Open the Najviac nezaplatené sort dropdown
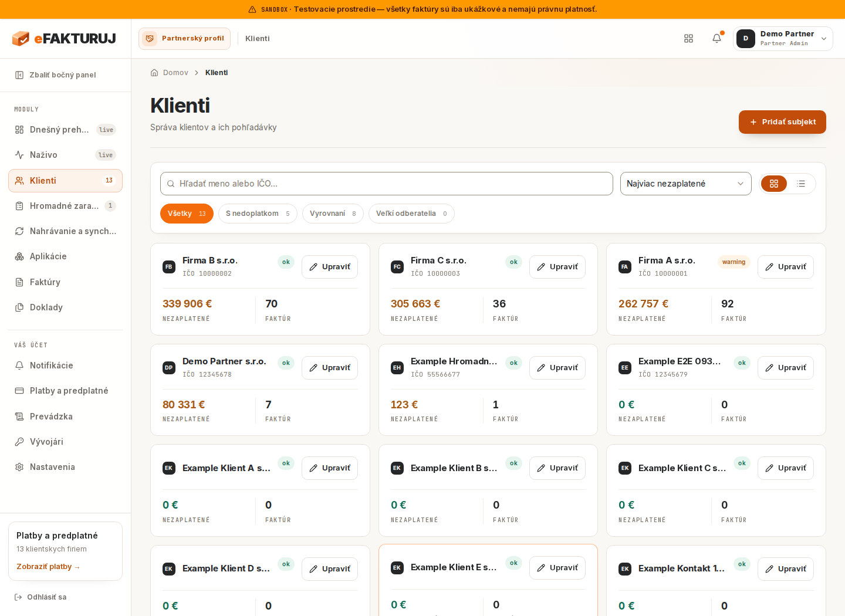The width and height of the screenshot is (845, 616). [686, 184]
